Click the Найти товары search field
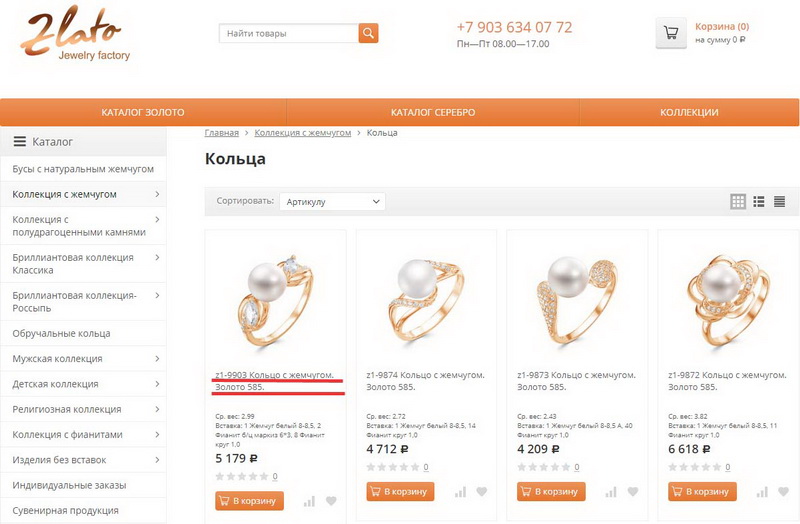Screen dimensions: 800x524 point(289,33)
